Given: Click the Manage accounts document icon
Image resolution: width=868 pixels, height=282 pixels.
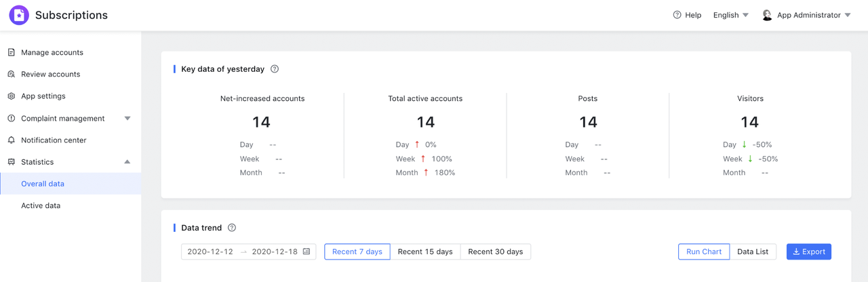Looking at the screenshot, I should (11, 52).
